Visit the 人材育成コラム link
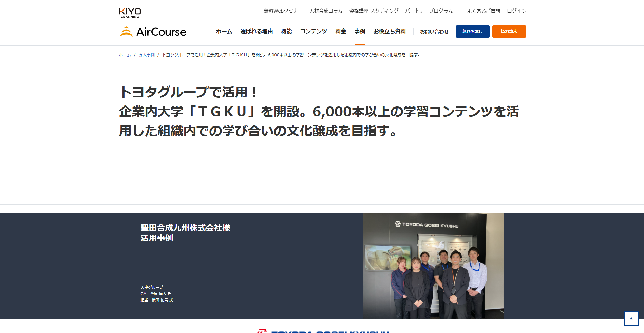The width and height of the screenshot is (644, 333). point(326,11)
